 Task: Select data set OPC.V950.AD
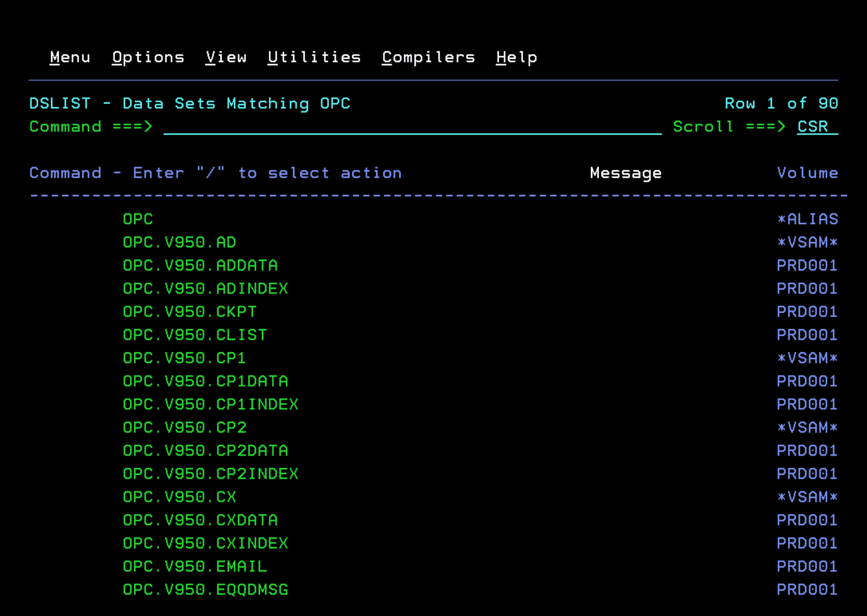pyautogui.click(x=179, y=242)
